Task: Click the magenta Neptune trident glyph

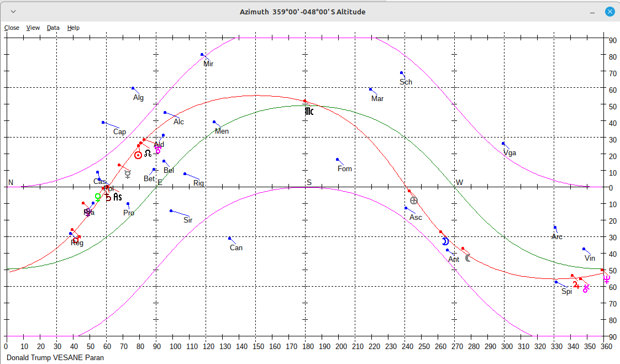Action: (x=607, y=280)
